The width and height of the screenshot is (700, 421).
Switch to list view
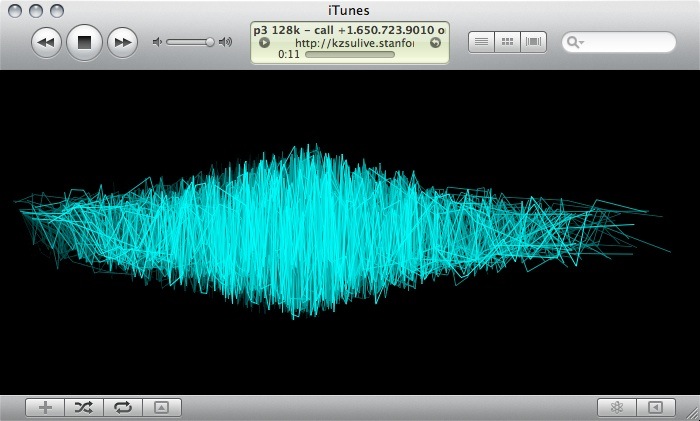coord(481,42)
